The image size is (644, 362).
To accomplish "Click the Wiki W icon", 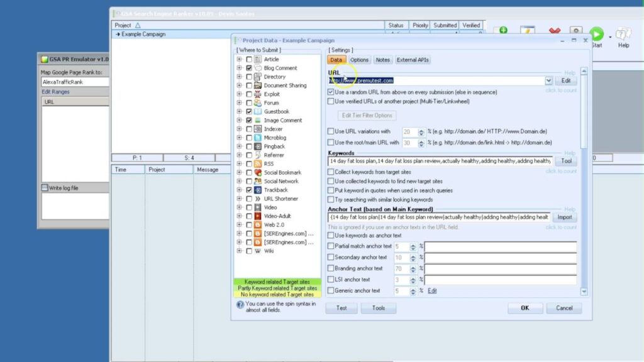I will [x=258, y=251].
